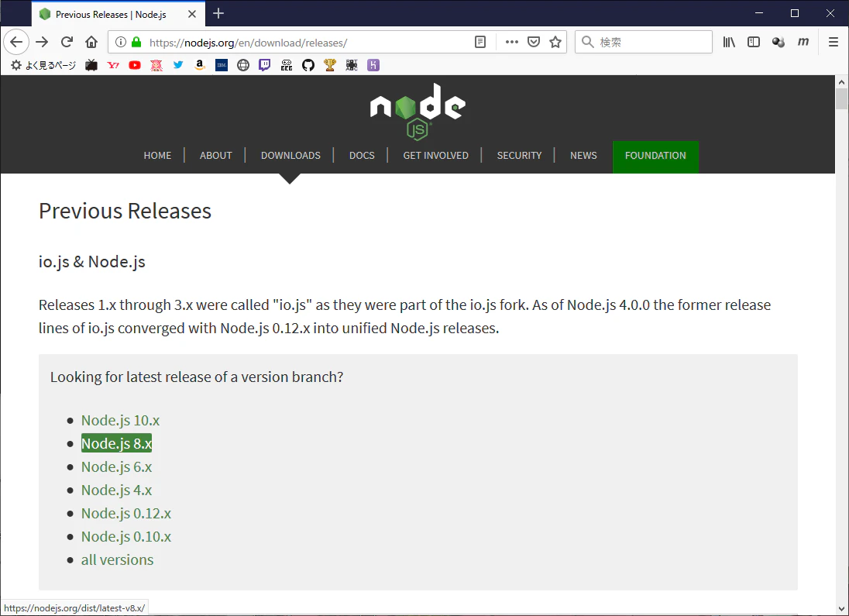Open the browser home page
The height and width of the screenshot is (616, 849).
[x=91, y=42]
